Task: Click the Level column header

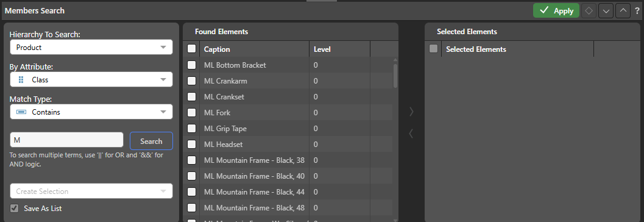Action: pyautogui.click(x=322, y=49)
